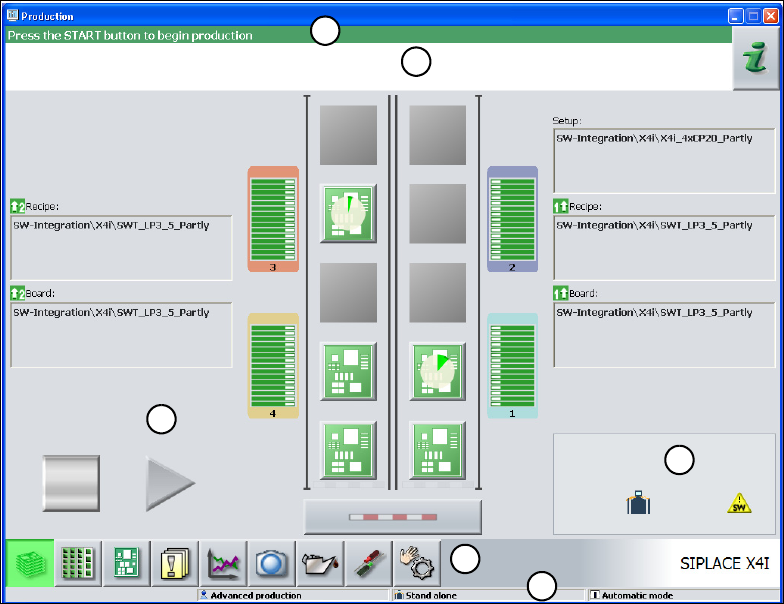Click the yellow SW warning triangle icon
This screenshot has height=604, width=784.
coord(739,504)
